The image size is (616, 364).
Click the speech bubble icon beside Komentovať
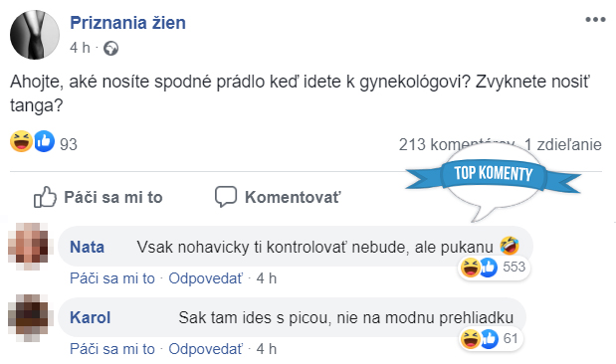[x=226, y=197]
